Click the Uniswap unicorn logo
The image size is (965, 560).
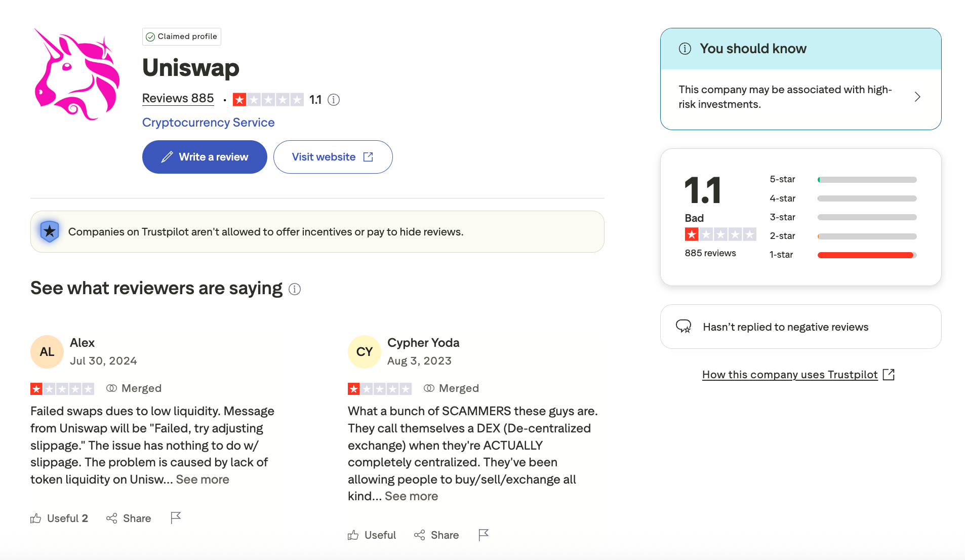pos(77,74)
